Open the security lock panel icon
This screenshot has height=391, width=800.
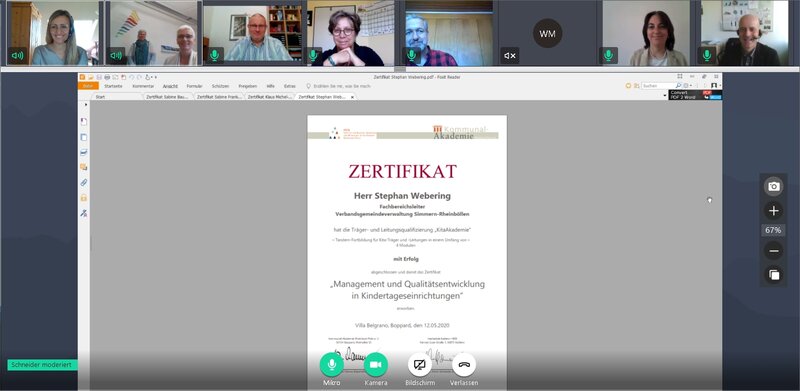(84, 198)
